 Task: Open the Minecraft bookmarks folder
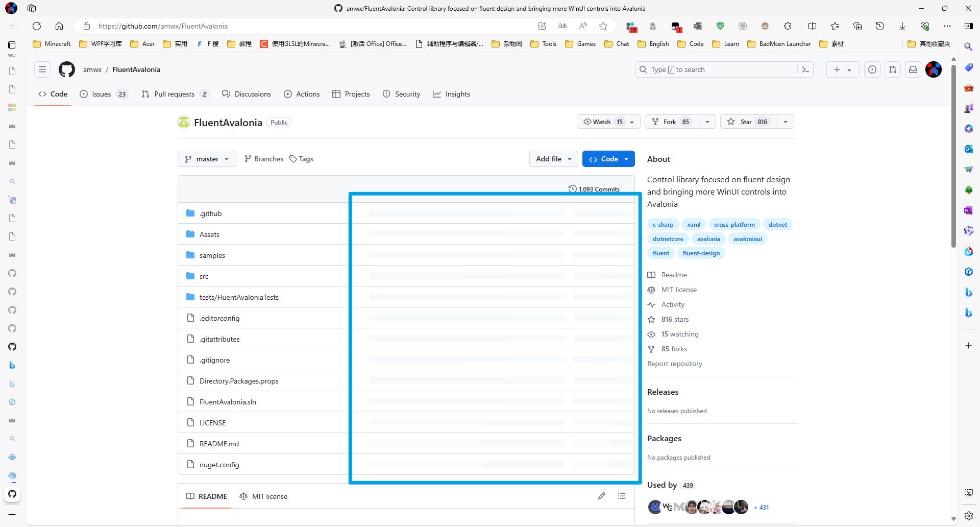point(52,44)
